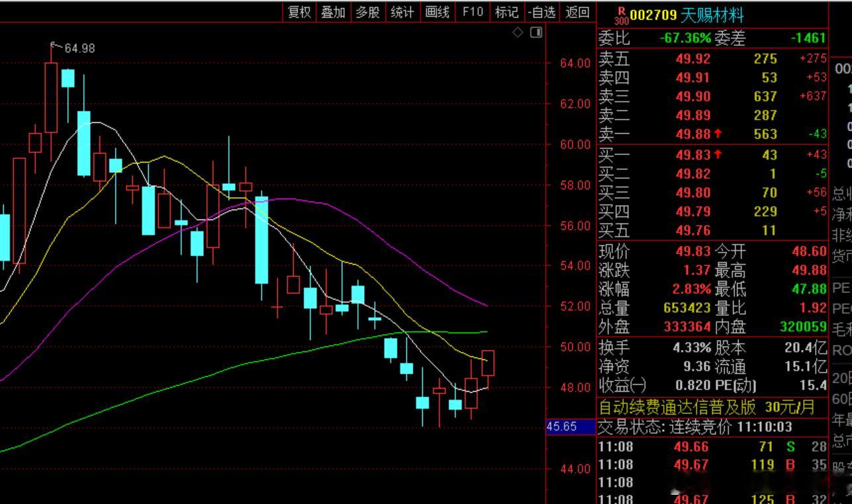852x504 pixels.
Task: Click the 买五 bid price 49.76
Action: click(693, 231)
